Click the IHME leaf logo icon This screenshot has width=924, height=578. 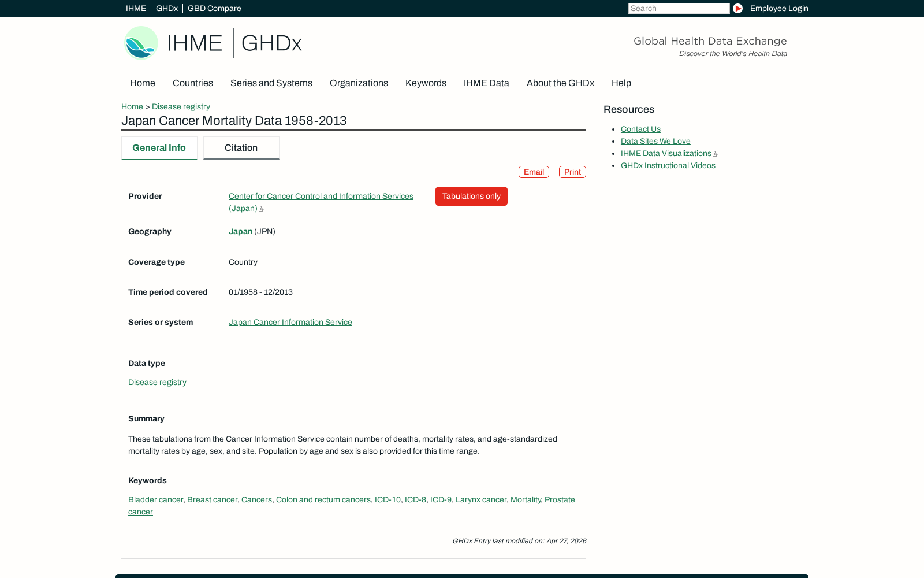141,43
